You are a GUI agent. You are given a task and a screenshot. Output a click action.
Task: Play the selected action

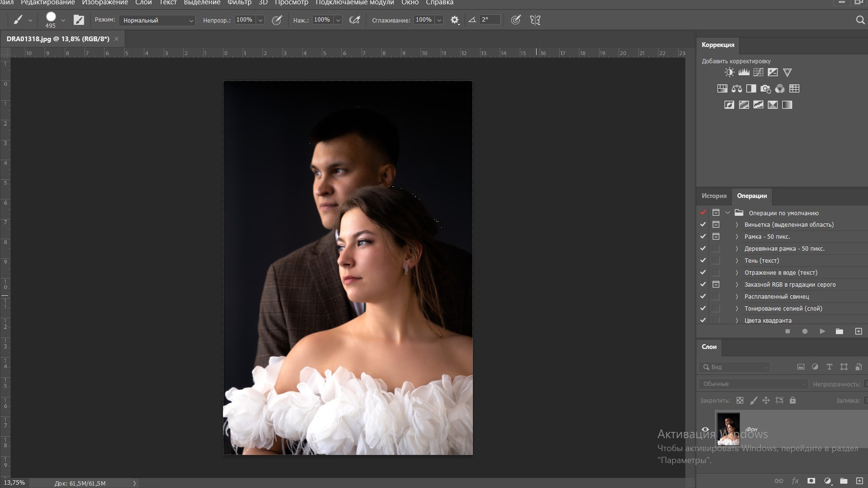coord(822,331)
